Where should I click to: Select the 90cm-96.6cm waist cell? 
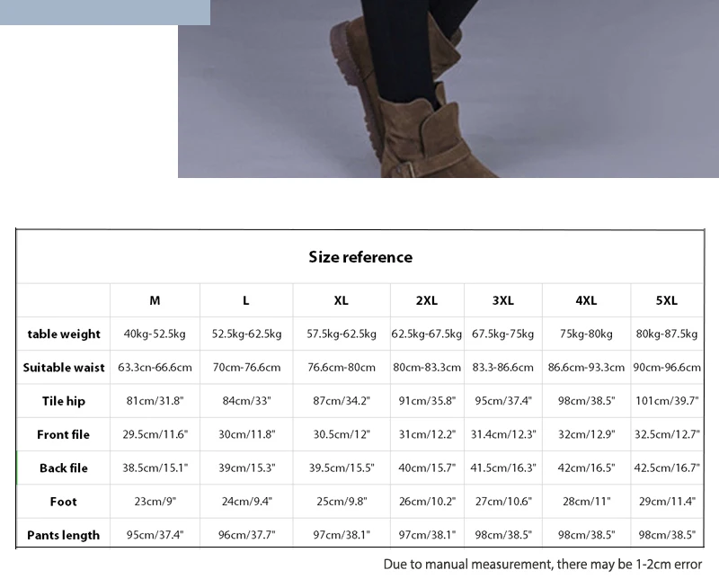(x=667, y=368)
